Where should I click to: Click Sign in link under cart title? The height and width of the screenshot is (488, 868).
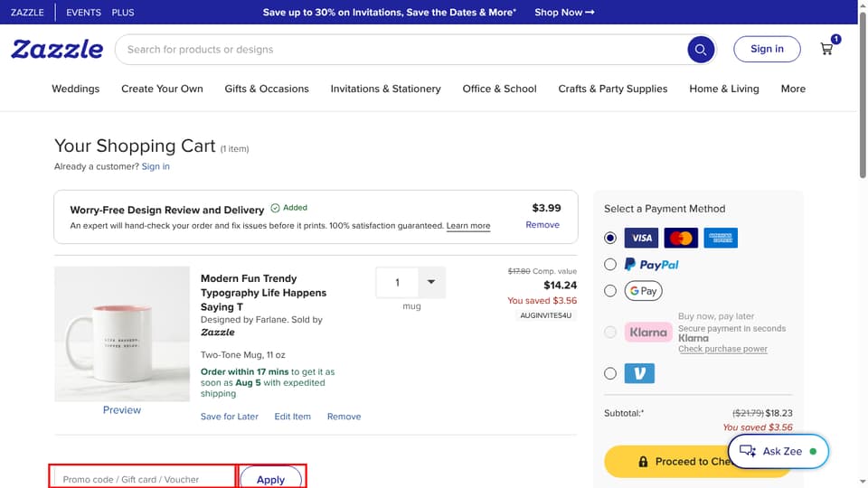(156, 166)
